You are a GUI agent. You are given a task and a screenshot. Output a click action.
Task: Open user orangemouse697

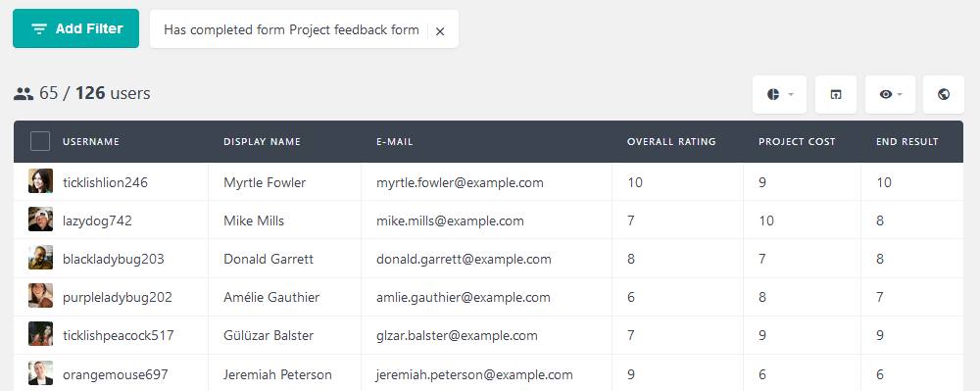click(115, 374)
